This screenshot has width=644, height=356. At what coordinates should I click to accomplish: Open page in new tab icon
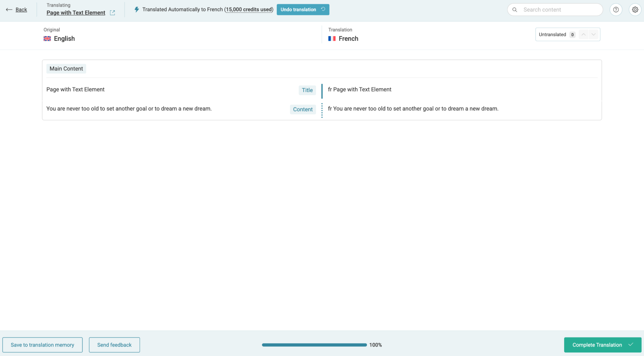112,13
